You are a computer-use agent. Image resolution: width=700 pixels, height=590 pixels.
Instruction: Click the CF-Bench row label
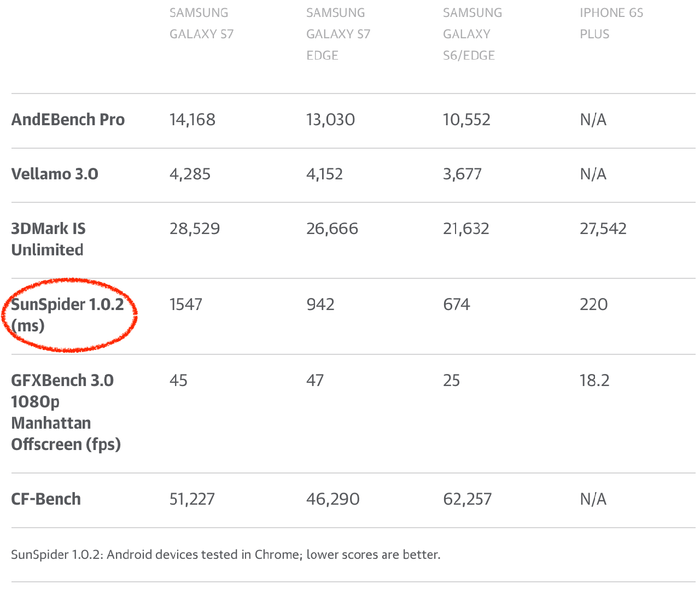(x=46, y=499)
